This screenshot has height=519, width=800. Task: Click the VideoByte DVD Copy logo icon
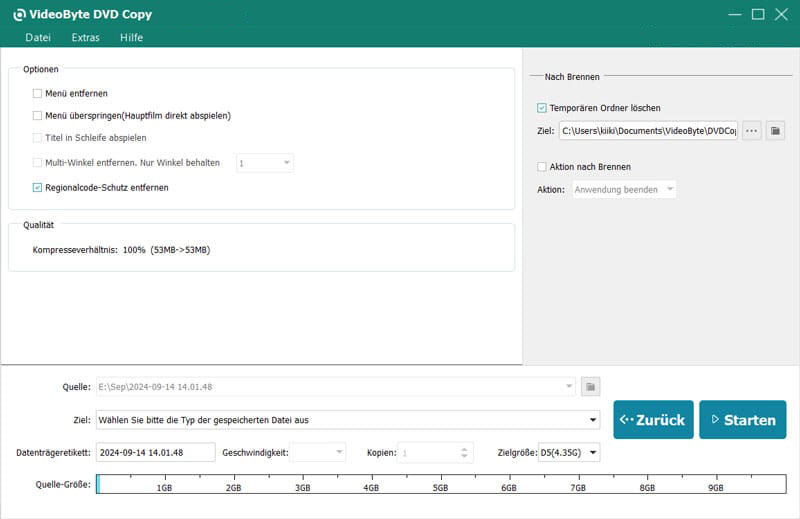[19, 15]
